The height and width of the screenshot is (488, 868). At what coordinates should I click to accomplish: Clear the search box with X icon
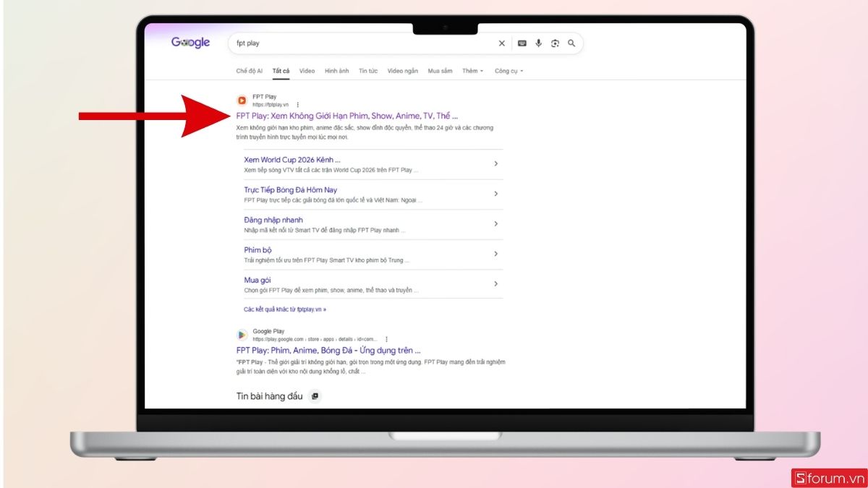point(502,43)
